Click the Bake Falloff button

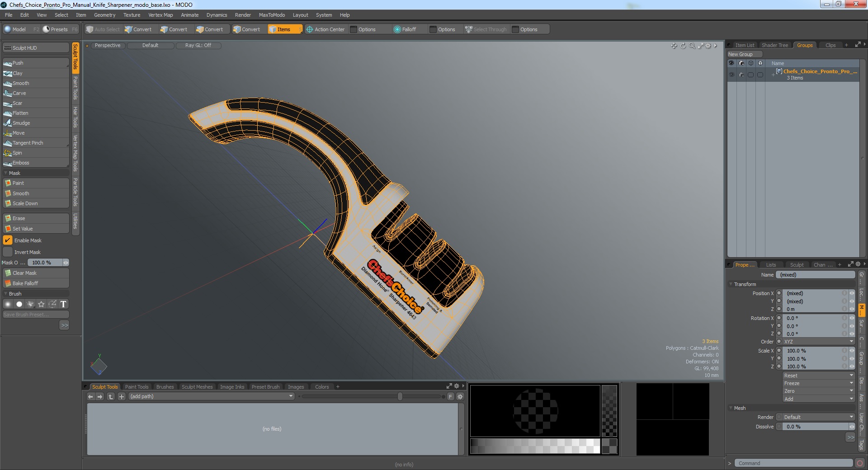pos(36,283)
